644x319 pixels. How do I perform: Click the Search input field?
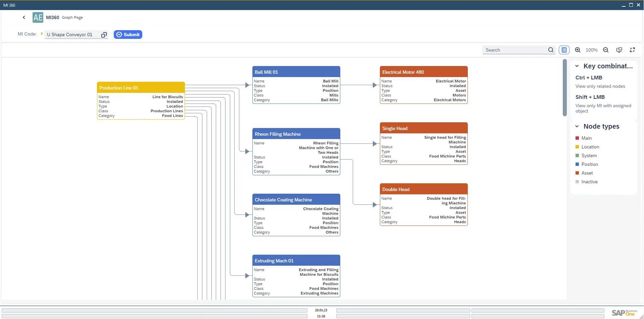click(x=515, y=50)
